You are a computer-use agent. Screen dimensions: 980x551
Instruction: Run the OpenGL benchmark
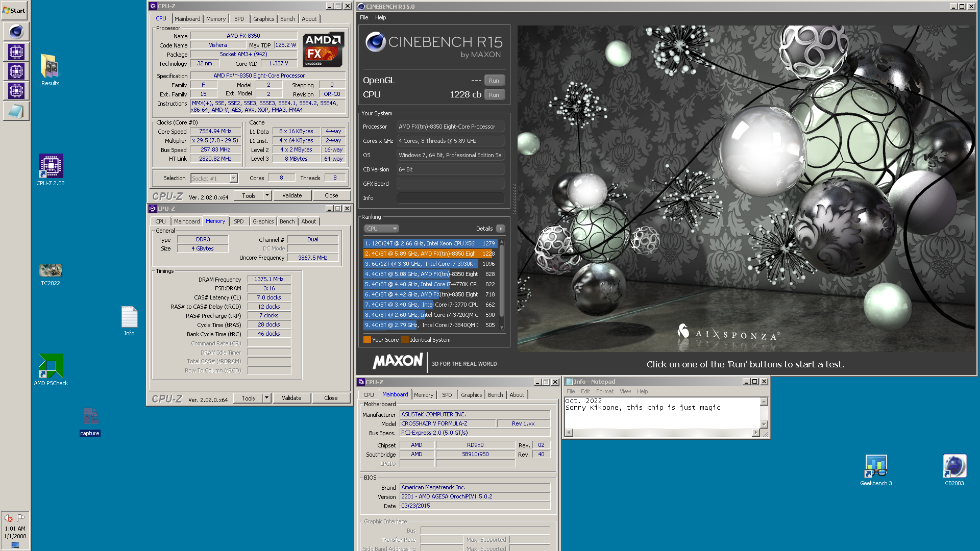pos(494,81)
